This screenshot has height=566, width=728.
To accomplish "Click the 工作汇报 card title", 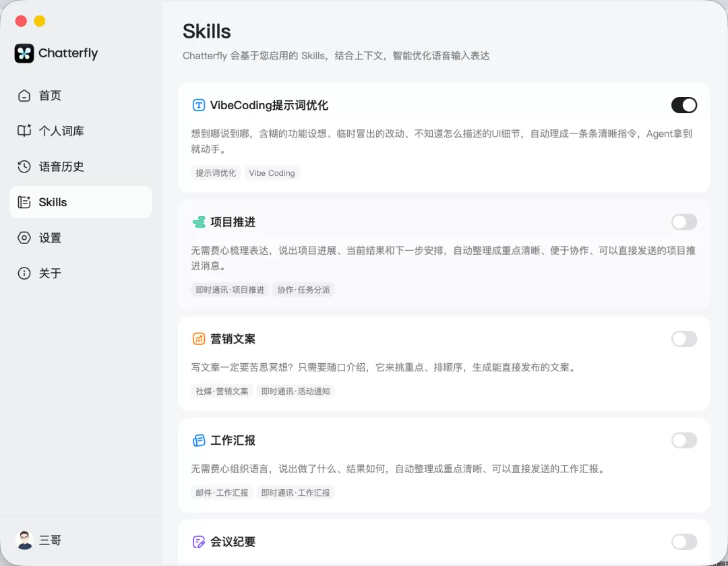I will coord(233,440).
